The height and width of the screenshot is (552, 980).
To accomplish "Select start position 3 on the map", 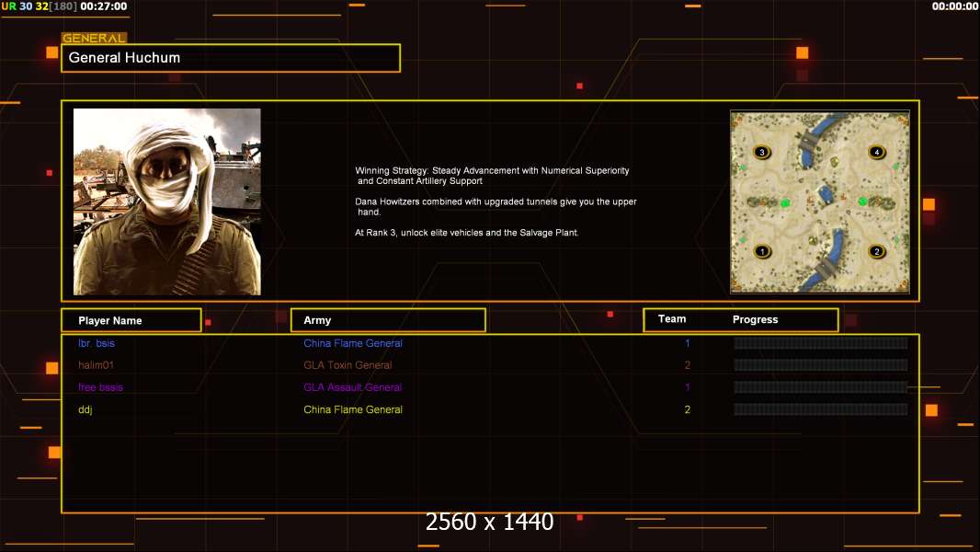I will click(762, 152).
